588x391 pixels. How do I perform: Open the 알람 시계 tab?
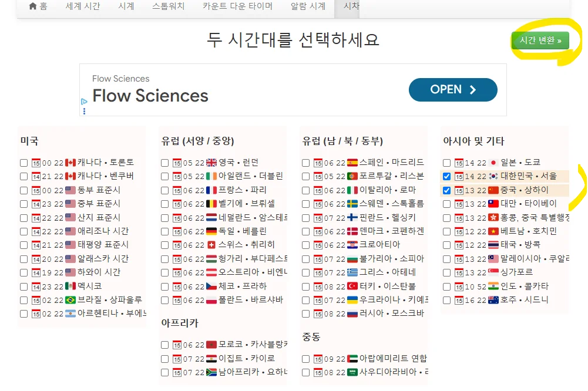point(308,6)
